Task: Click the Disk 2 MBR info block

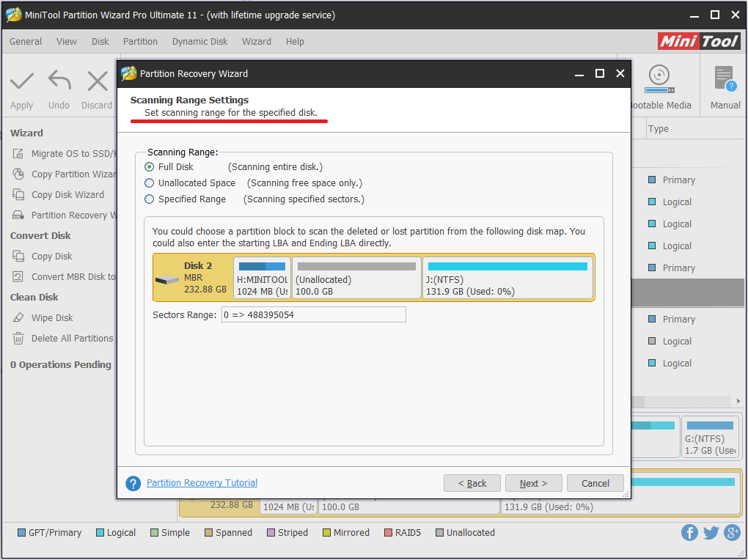Action: tap(193, 278)
